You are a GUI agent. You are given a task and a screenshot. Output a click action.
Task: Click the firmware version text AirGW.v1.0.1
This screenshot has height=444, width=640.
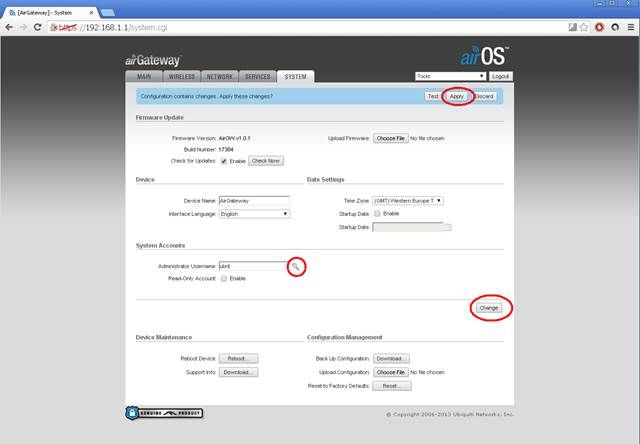[x=234, y=138]
